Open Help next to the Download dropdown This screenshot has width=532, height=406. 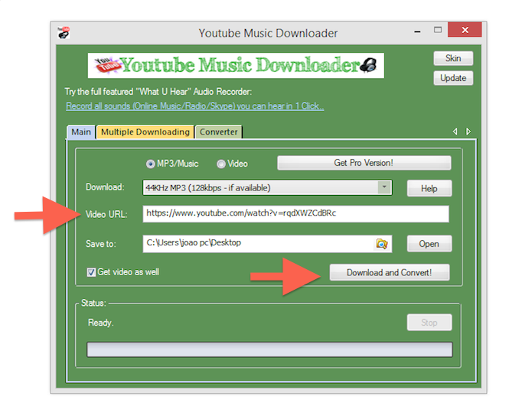(429, 188)
